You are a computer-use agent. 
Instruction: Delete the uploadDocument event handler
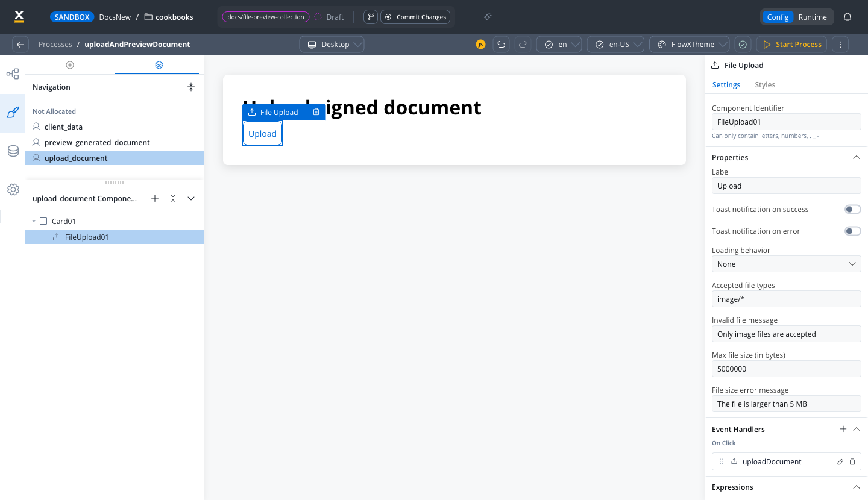[x=852, y=462]
